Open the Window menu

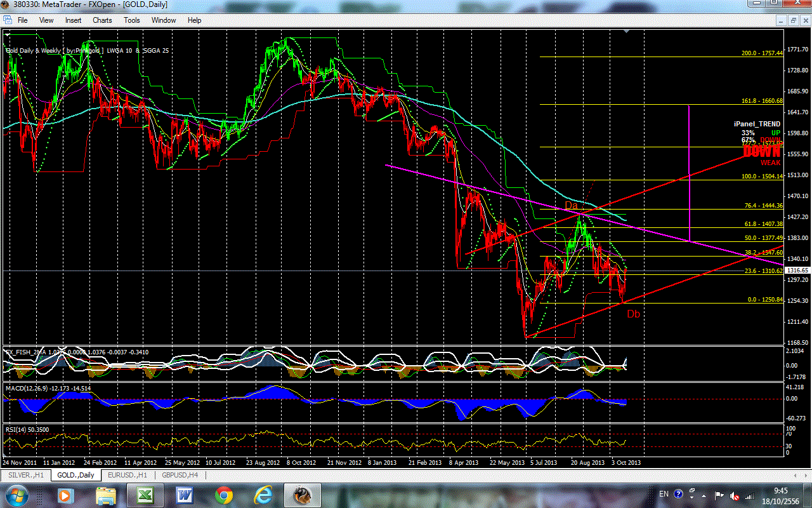point(164,20)
